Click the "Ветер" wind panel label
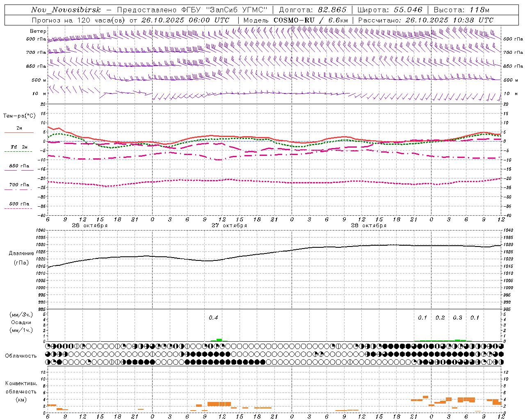 point(38,31)
